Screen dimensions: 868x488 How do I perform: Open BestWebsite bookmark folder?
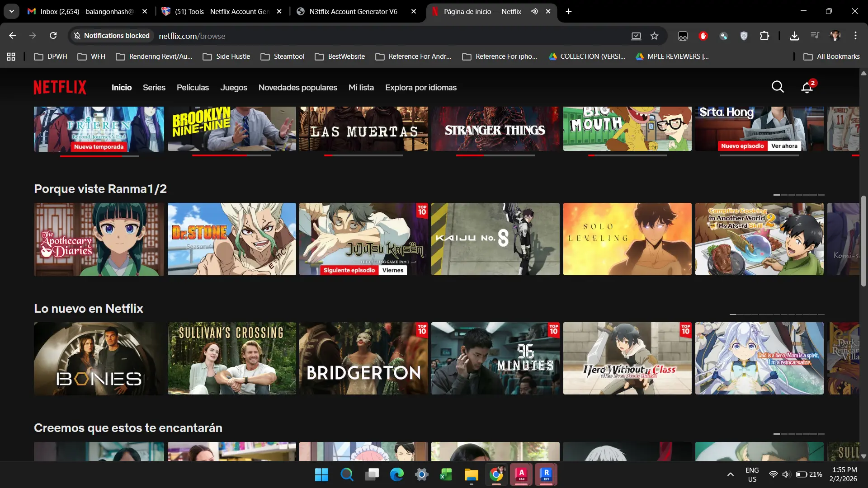340,56
